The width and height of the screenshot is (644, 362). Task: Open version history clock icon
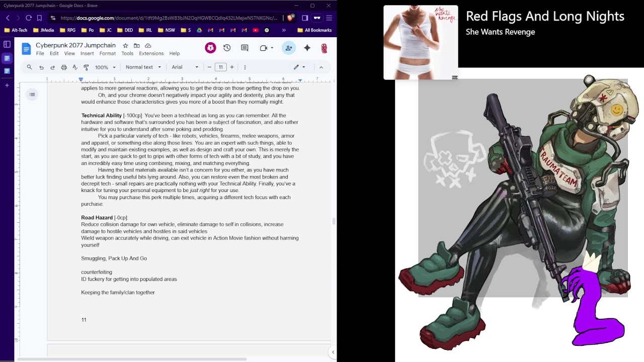pos(227,48)
